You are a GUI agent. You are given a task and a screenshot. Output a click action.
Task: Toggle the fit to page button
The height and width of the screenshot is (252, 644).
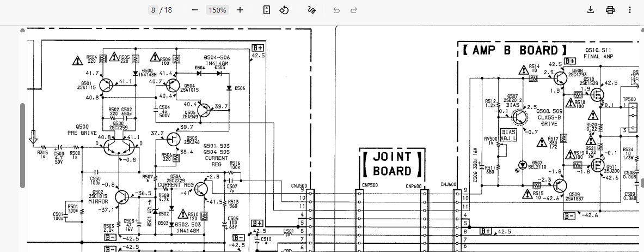pyautogui.click(x=267, y=10)
